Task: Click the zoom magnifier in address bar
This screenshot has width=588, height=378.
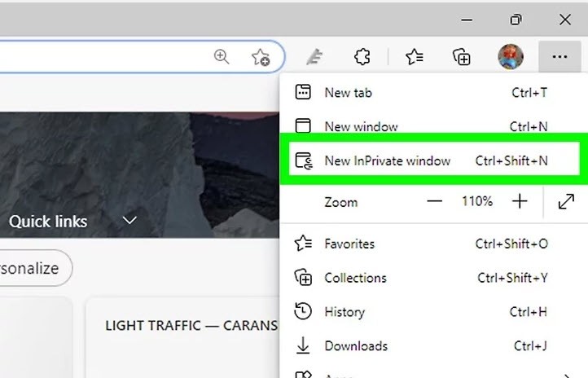Action: click(222, 57)
